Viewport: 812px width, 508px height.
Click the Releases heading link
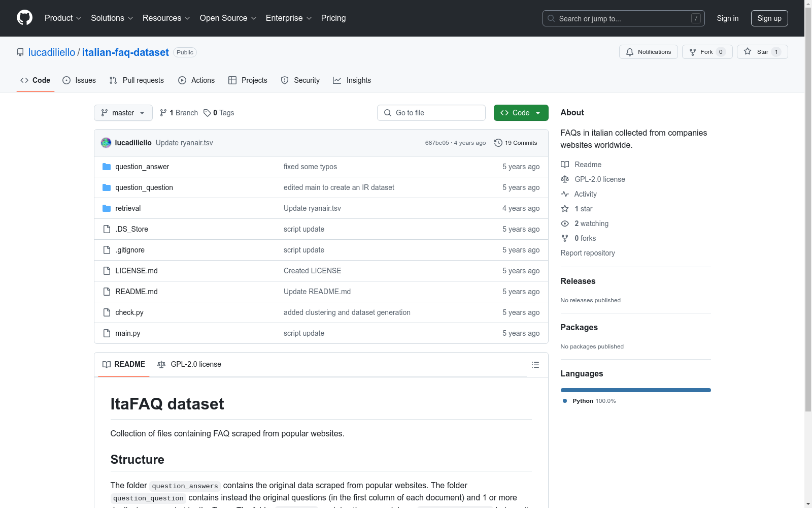(578, 281)
